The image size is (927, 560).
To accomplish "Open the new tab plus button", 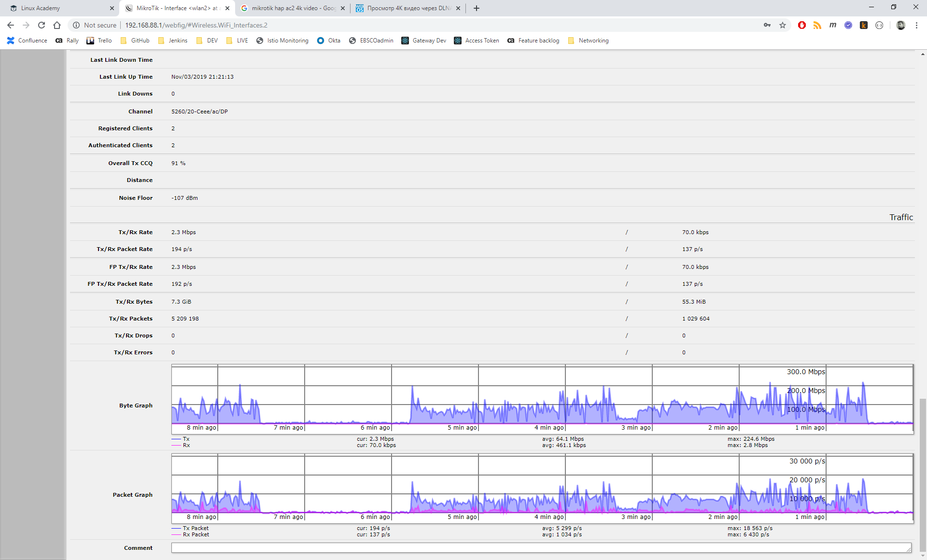I will coord(477,8).
